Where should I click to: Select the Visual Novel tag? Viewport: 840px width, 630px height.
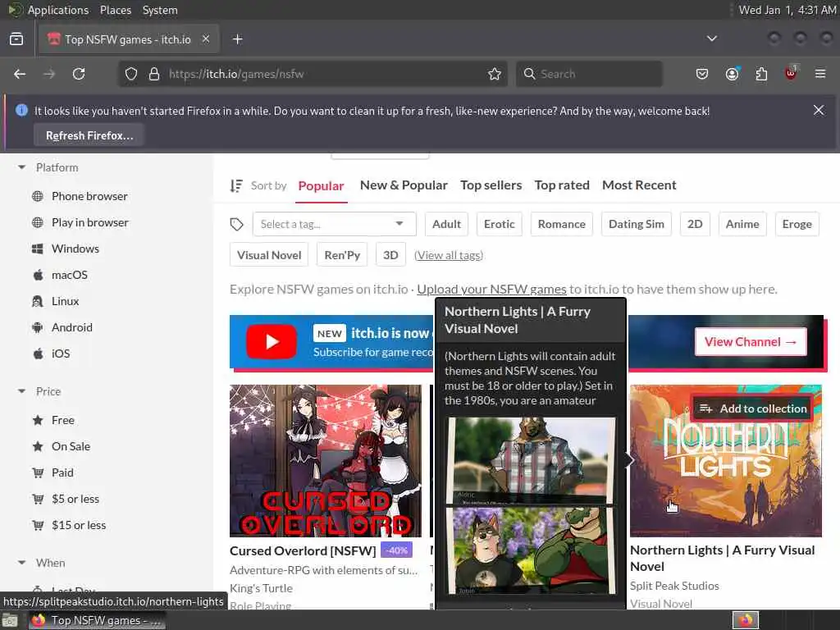(x=269, y=255)
